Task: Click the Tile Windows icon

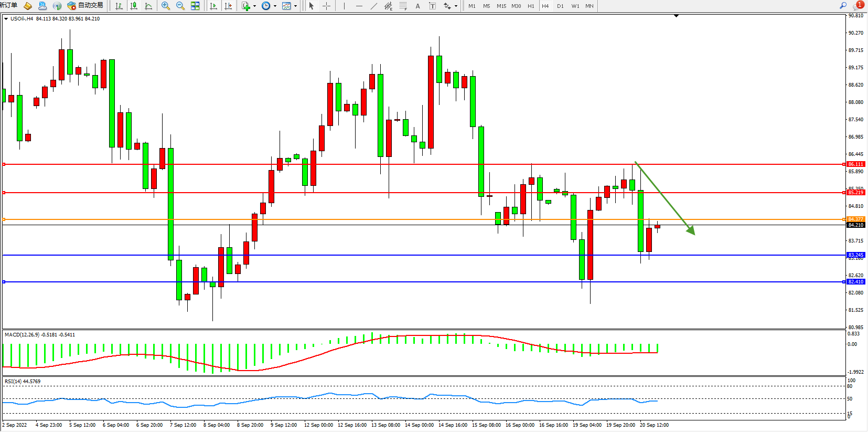Action: [195, 6]
